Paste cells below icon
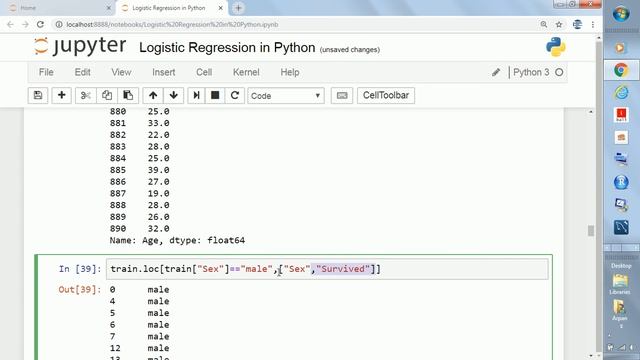This screenshot has width=640, height=360. tap(128, 96)
